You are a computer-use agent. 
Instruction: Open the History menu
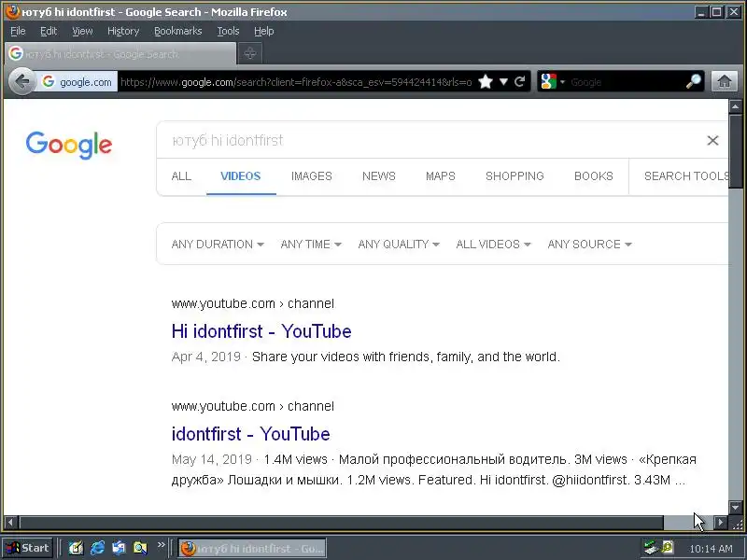click(x=123, y=31)
